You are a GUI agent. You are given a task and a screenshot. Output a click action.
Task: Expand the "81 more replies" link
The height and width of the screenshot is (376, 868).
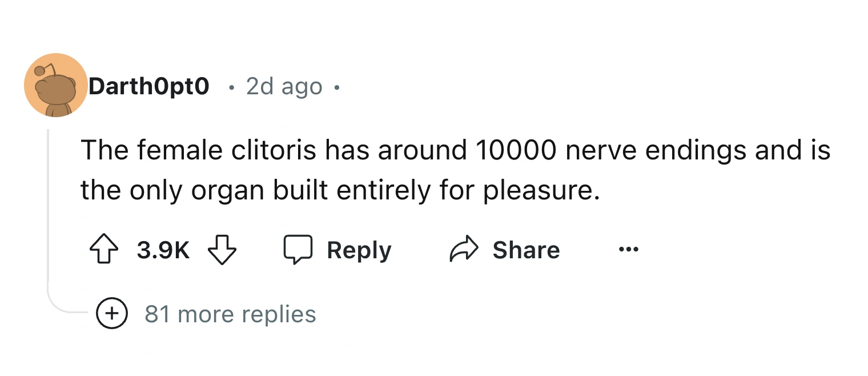[230, 314]
